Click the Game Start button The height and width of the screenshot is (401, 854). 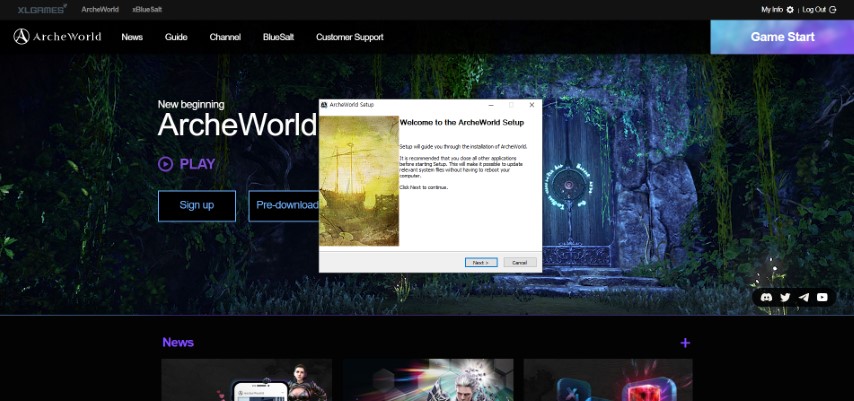pos(782,37)
